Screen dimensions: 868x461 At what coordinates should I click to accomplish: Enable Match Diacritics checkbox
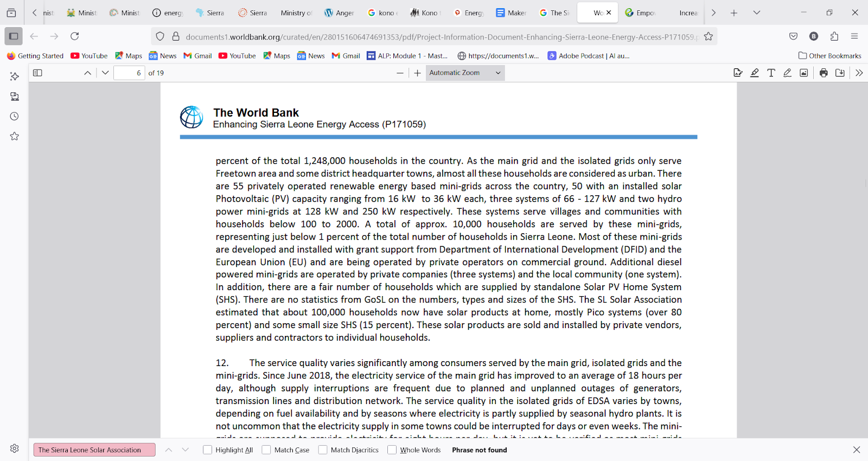click(323, 450)
